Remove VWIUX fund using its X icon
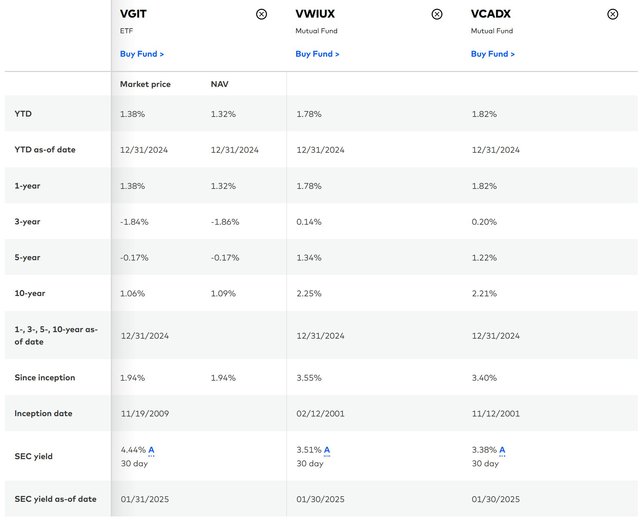Viewport: 640px width, 521px height. point(437,14)
